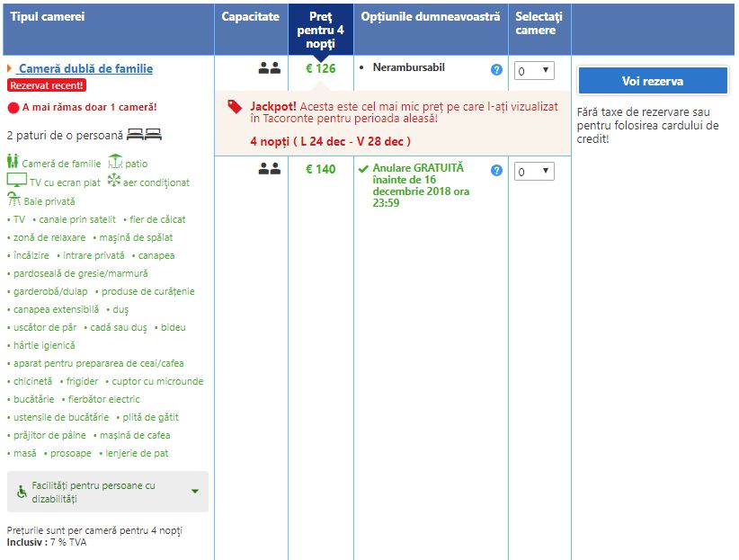Click the Tipul camerei column header

(x=48, y=17)
